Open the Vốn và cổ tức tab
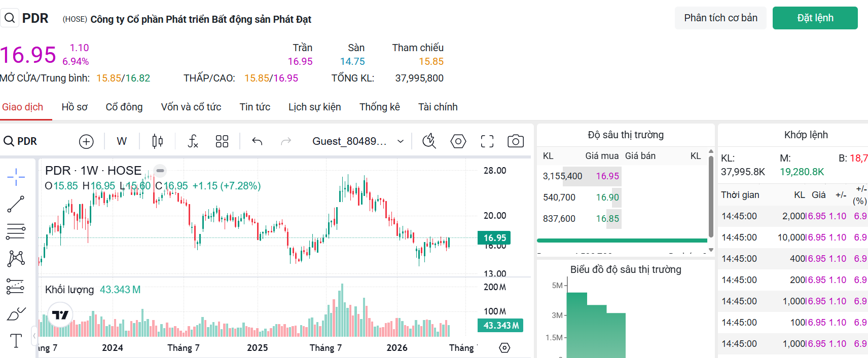868x358 pixels. click(191, 107)
